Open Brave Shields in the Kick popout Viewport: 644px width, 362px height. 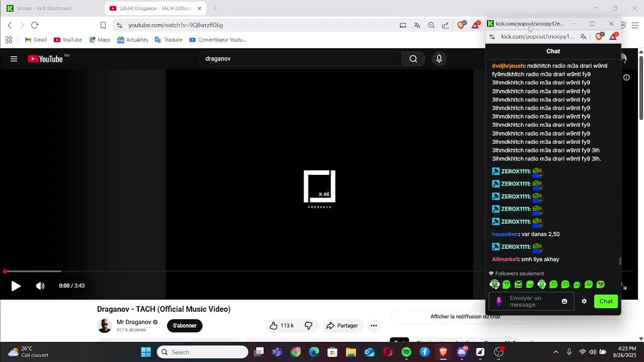coord(599,36)
